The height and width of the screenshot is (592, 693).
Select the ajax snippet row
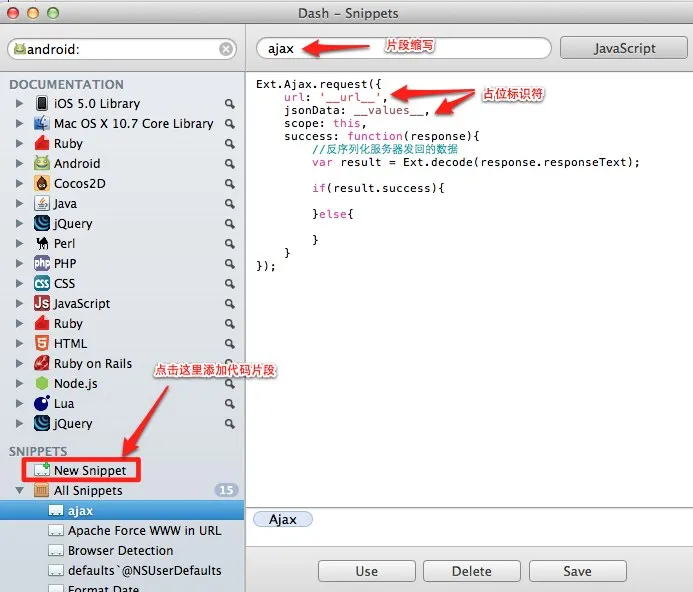point(122,510)
